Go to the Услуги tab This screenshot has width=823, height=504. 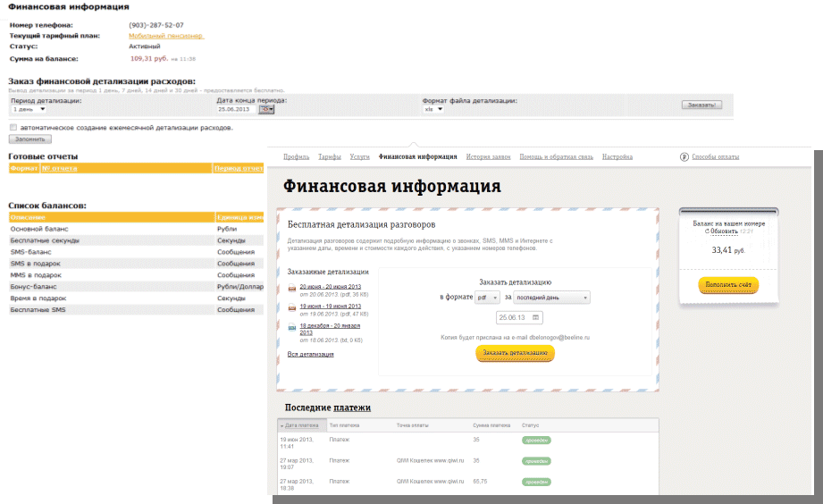(359, 157)
